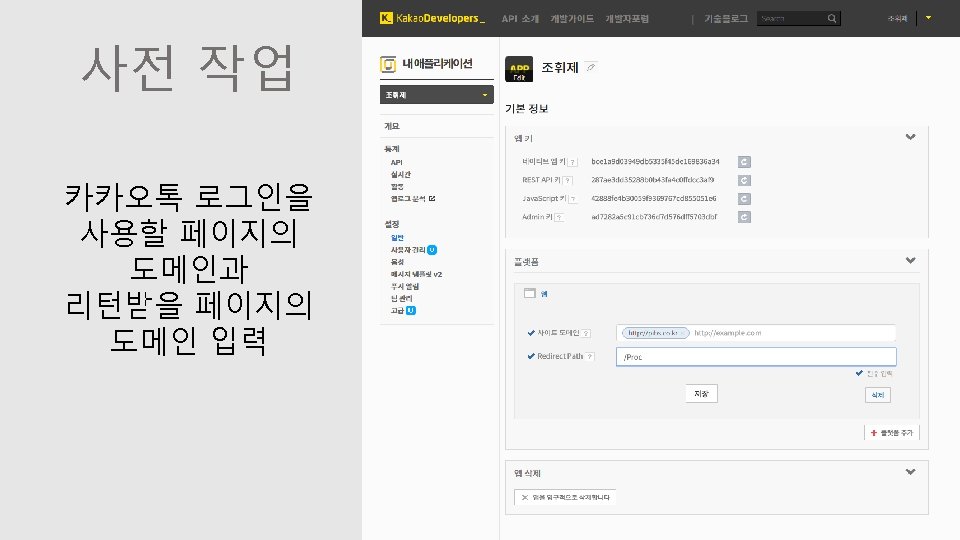960x540 pixels.
Task: Open help for JavaScript key
Action: [x=573, y=199]
